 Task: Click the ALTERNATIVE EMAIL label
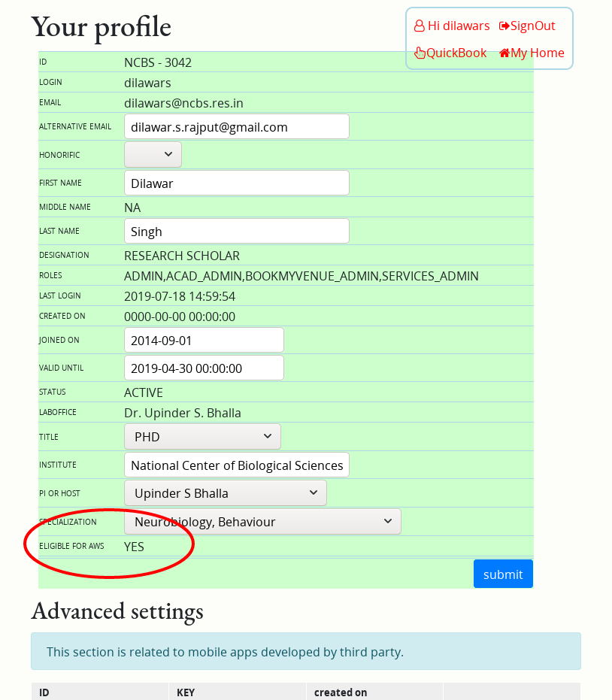(x=75, y=127)
